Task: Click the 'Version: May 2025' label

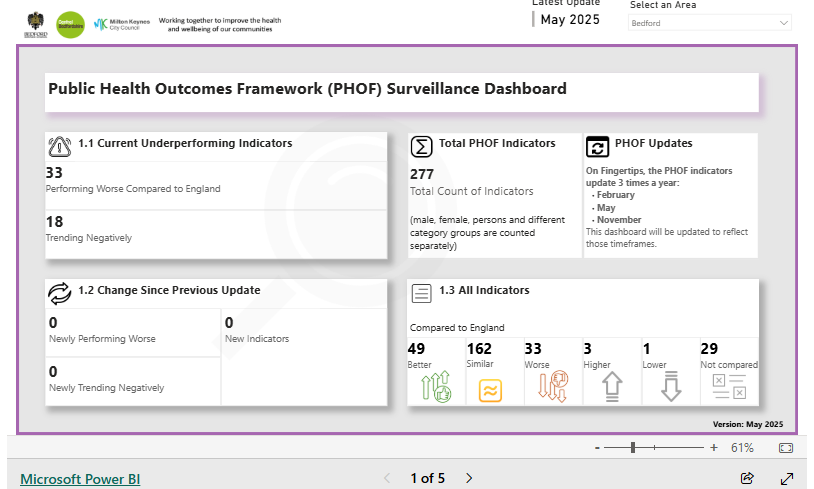Action: click(x=748, y=424)
